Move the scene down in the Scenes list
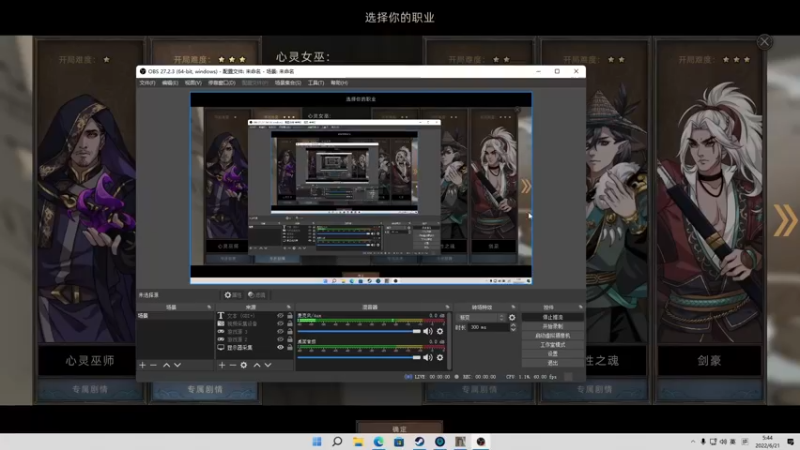Image resolution: width=800 pixels, height=450 pixels. point(178,365)
